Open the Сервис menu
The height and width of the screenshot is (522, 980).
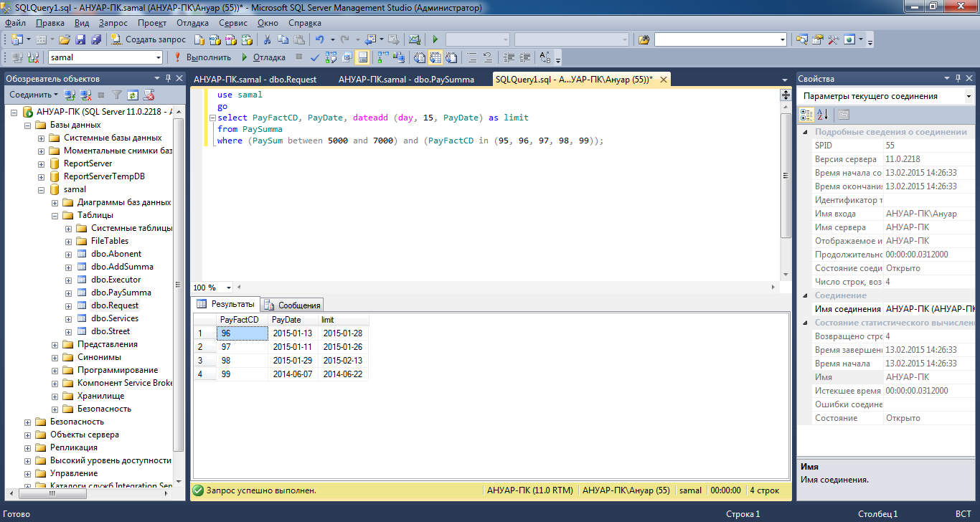(233, 23)
